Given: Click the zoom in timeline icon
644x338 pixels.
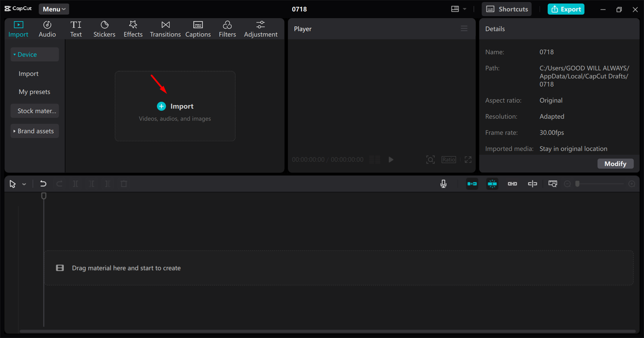Looking at the screenshot, I should [632, 184].
